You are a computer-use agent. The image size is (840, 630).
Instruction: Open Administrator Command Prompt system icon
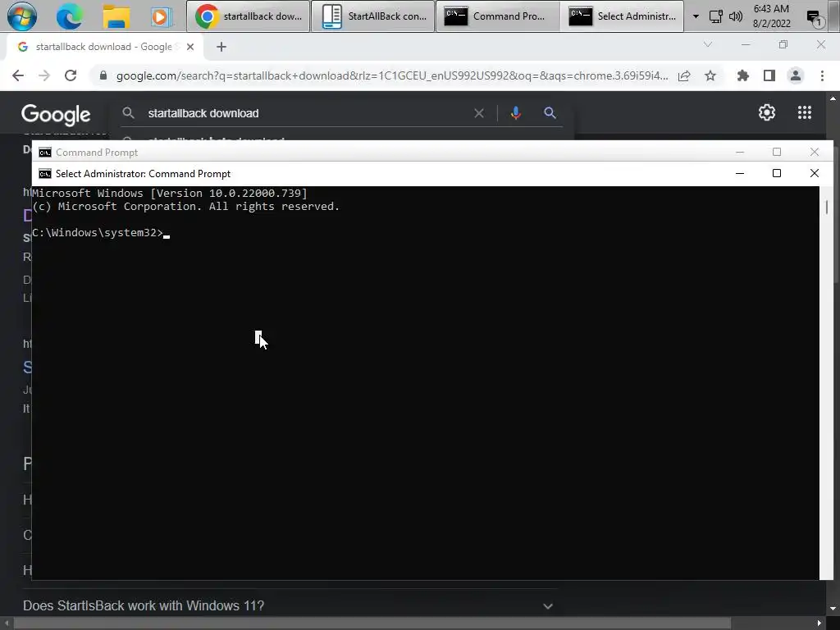point(45,174)
